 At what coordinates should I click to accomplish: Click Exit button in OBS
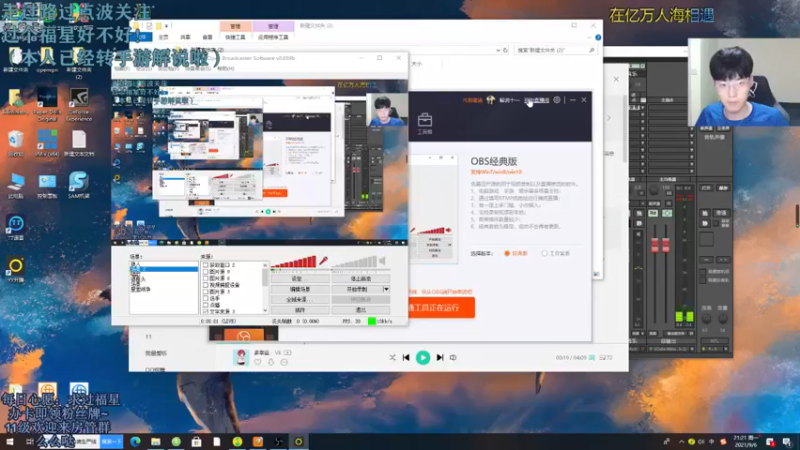pyautogui.click(x=361, y=310)
